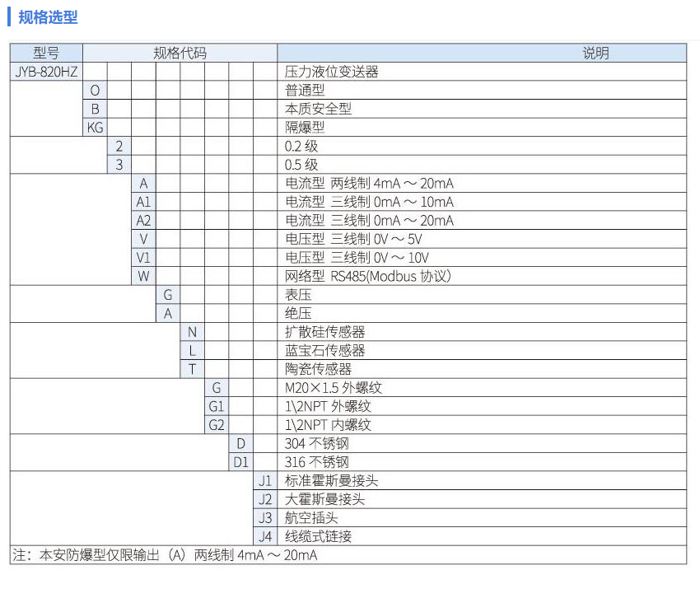700x598 pixels.
Task: Select the 说明 column header
Action: (482, 53)
